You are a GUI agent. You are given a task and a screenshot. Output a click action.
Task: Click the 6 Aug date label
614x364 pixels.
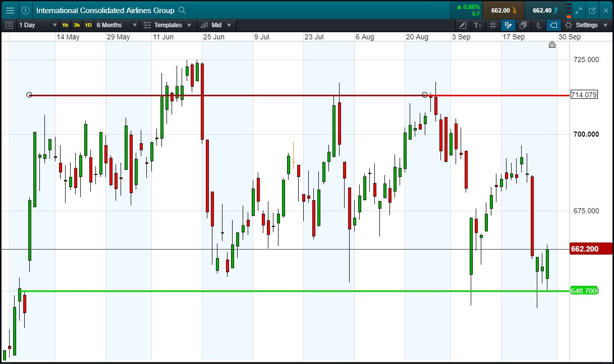pyautogui.click(x=365, y=37)
